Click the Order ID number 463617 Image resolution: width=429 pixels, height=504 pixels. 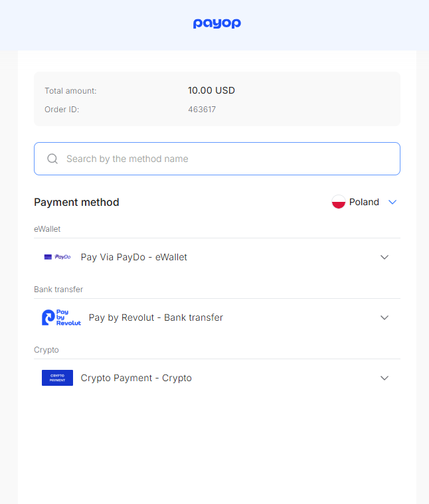pos(202,110)
